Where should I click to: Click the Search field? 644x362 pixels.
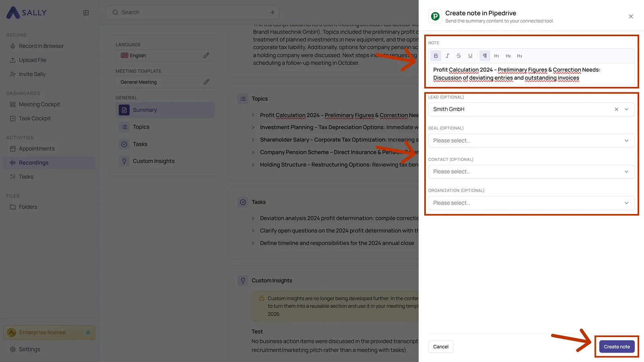tap(192, 12)
